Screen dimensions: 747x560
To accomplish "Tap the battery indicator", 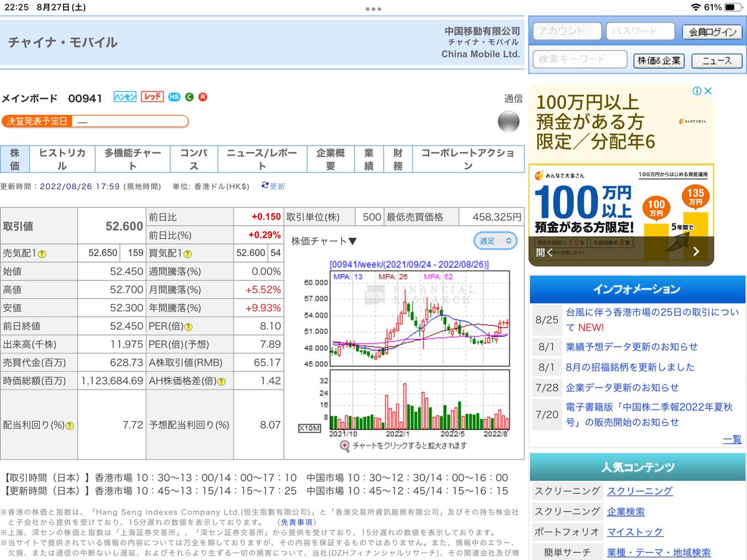I will 732,7.
